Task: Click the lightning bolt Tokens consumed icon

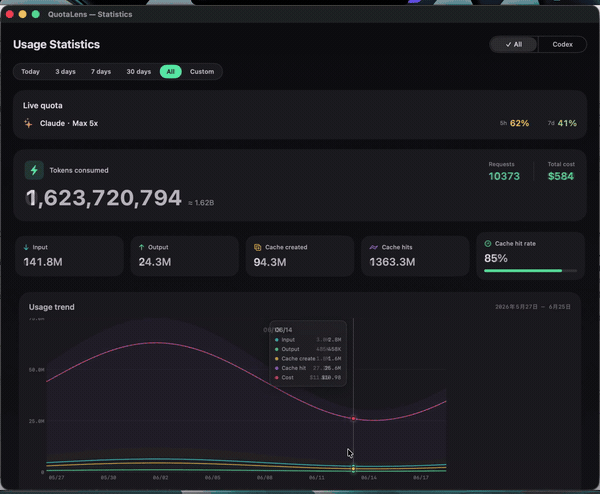Action: (34, 170)
